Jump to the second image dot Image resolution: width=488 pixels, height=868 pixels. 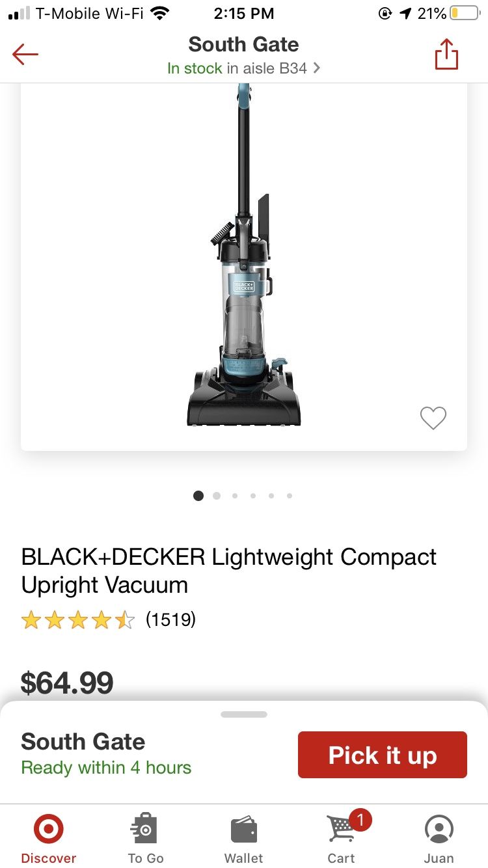[217, 496]
